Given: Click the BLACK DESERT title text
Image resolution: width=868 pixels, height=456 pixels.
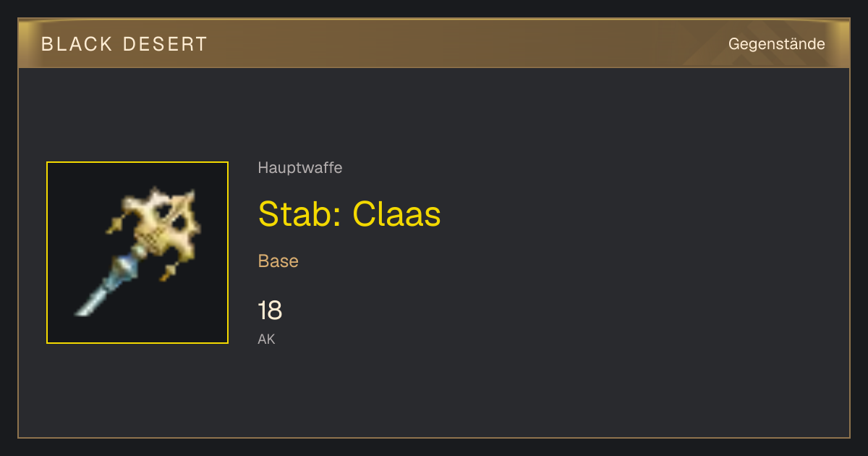Looking at the screenshot, I should (x=124, y=44).
